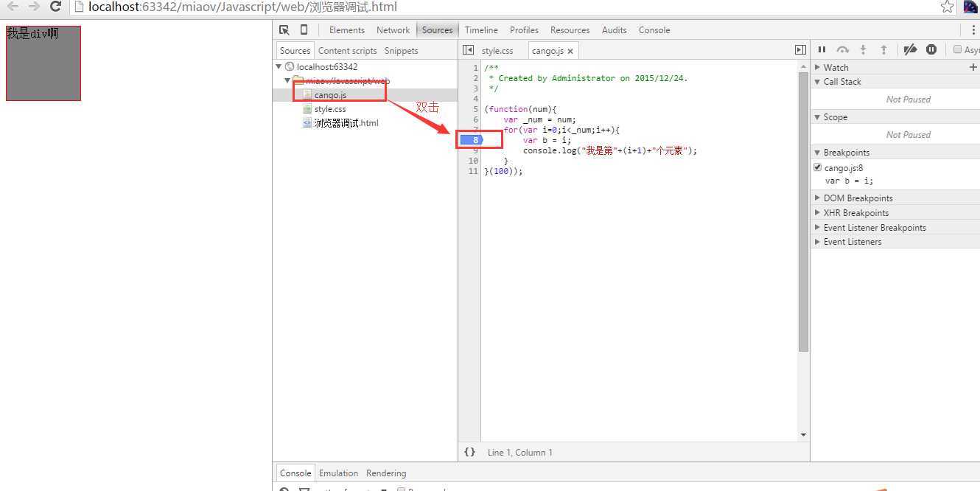980x491 pixels.
Task: Open the Snippets sub-tab
Action: coord(401,51)
